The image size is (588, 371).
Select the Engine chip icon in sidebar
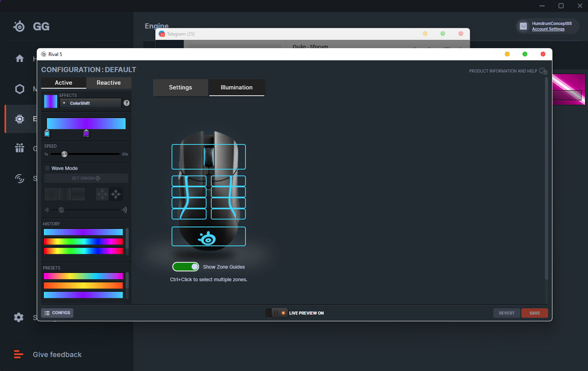[20, 119]
